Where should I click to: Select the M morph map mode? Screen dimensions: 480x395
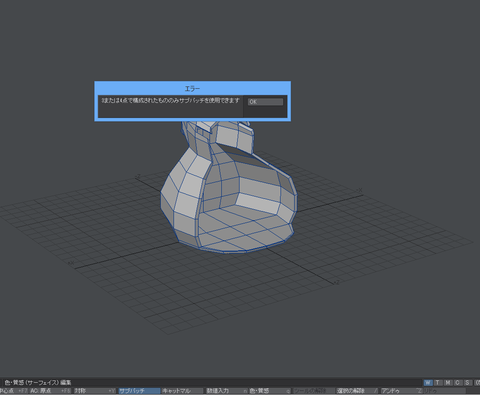(448, 383)
